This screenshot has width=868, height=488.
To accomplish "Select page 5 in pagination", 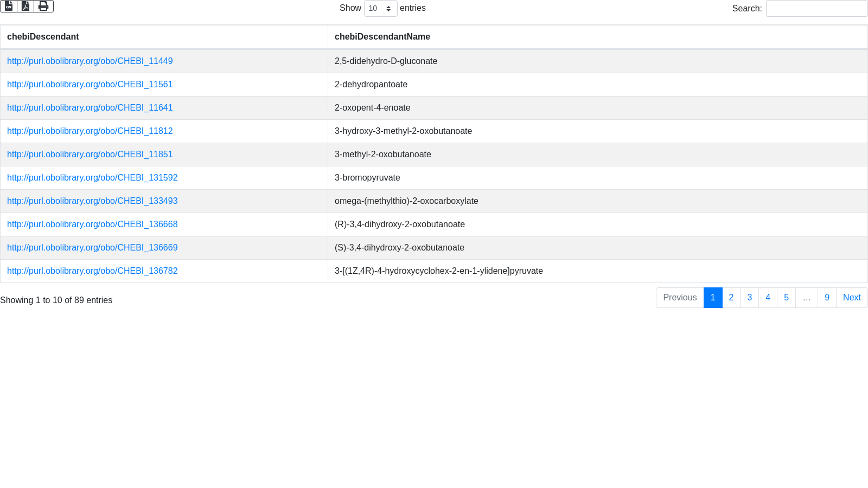I will pyautogui.click(x=786, y=298).
